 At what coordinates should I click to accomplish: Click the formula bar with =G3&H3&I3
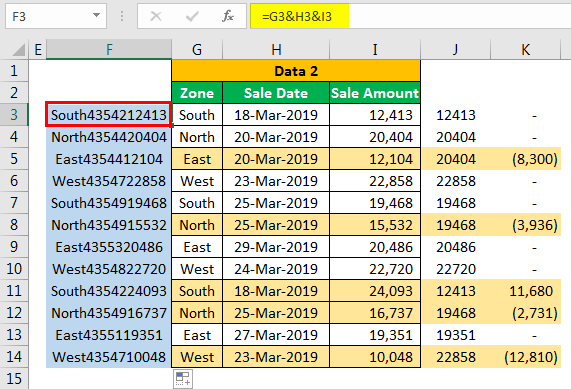(x=411, y=16)
